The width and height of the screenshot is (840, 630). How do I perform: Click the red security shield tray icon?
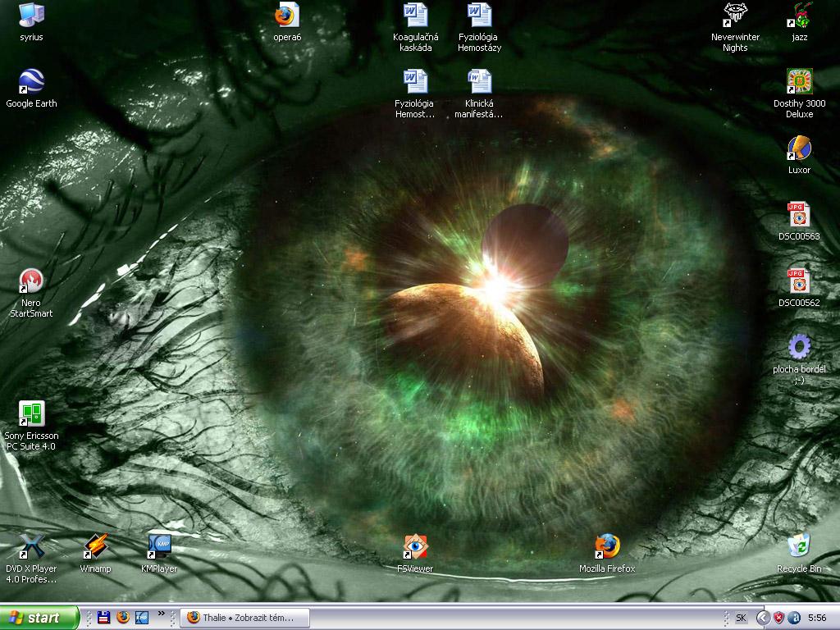click(778, 618)
